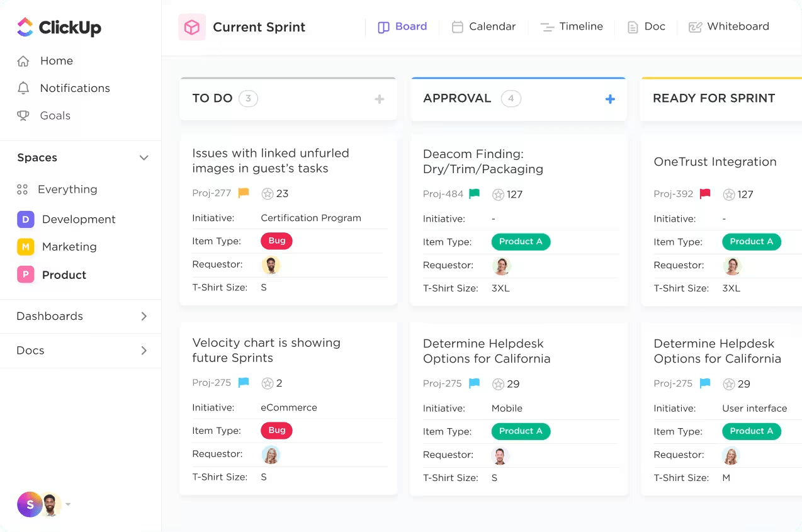Open the Marketing space
Viewport: 802px width, 532px height.
pyautogui.click(x=69, y=247)
